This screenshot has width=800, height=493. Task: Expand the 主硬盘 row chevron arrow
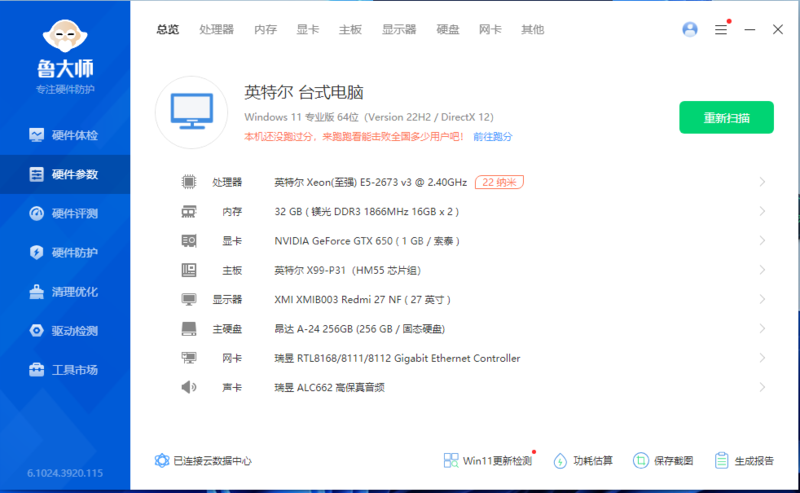click(x=762, y=329)
